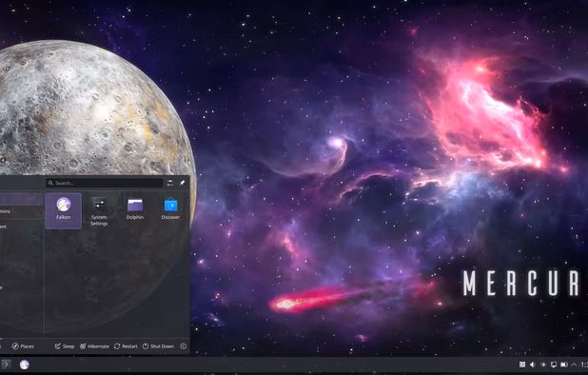Switch to the Places tab
588x375 pixels.
coord(23,346)
